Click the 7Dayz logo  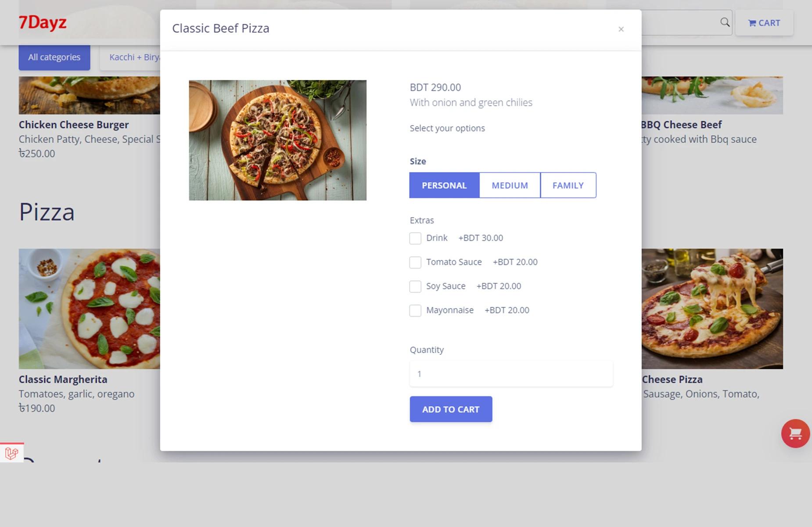43,22
